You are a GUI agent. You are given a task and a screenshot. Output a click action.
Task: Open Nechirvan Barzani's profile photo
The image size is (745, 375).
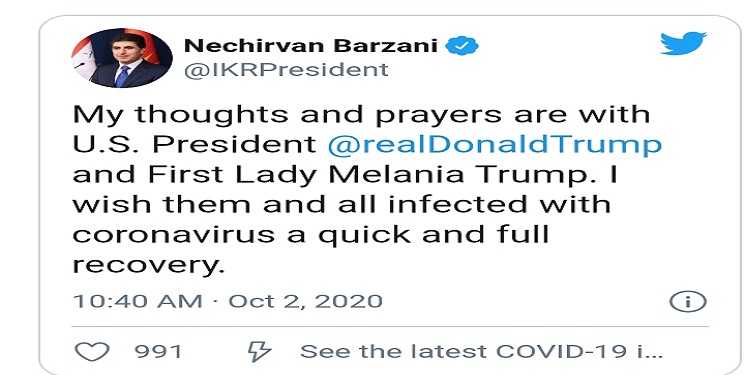point(122,58)
